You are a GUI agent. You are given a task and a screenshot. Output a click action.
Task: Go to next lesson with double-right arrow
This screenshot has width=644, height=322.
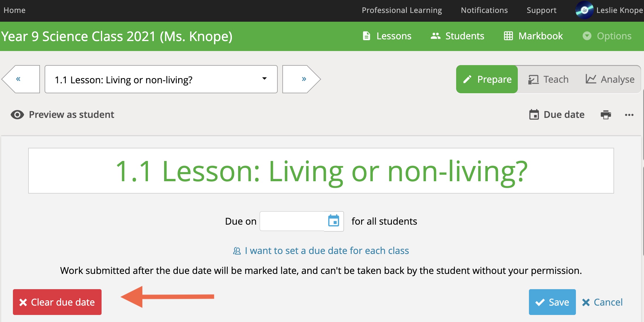pos(301,79)
